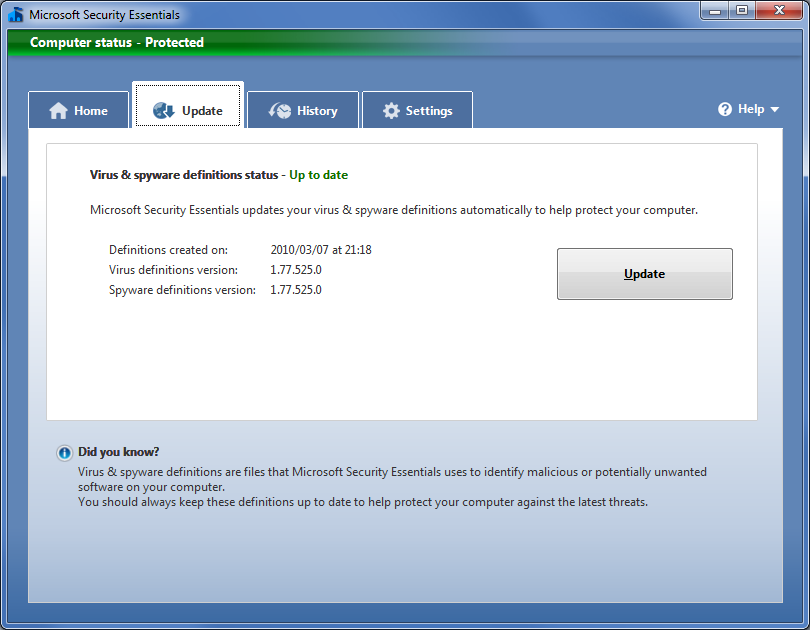Click the Help question mark icon
This screenshot has width=810, height=630.
(x=725, y=109)
